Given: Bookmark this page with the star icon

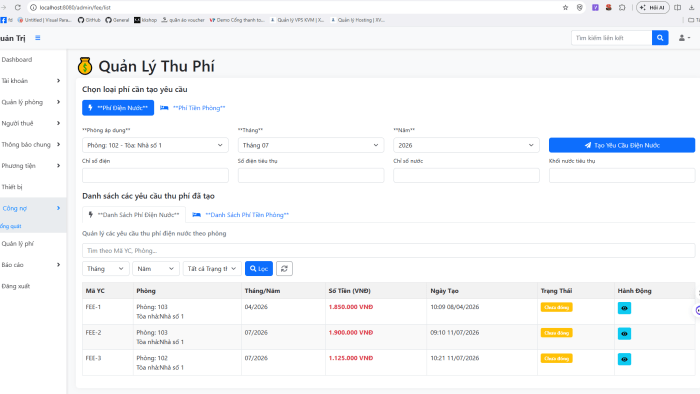Looking at the screenshot, I should pos(565,7).
